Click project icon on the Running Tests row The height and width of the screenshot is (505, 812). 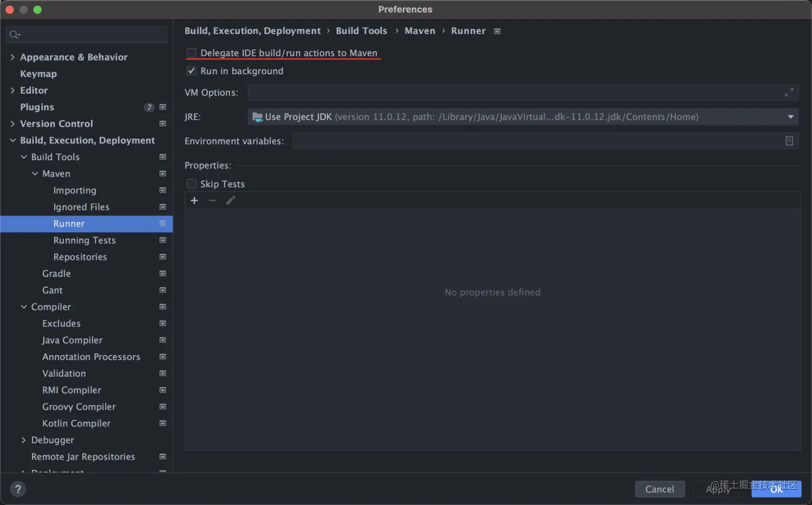click(x=162, y=240)
